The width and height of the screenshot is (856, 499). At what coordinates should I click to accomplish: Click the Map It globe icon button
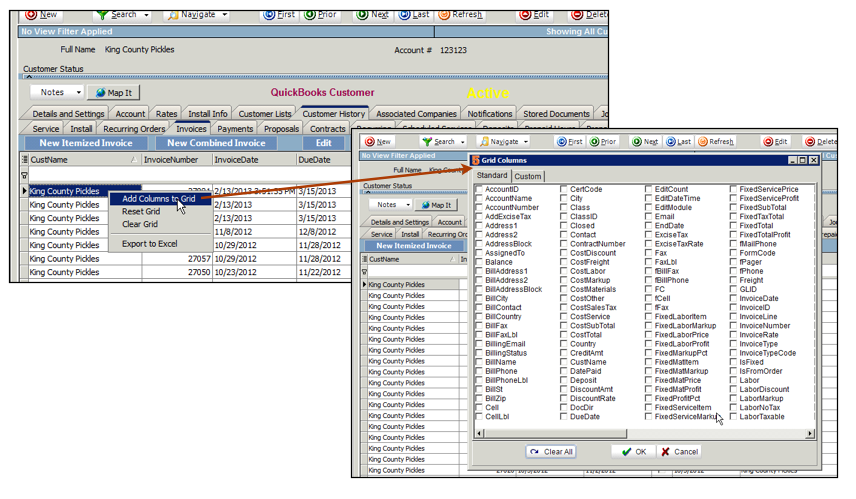coord(113,93)
